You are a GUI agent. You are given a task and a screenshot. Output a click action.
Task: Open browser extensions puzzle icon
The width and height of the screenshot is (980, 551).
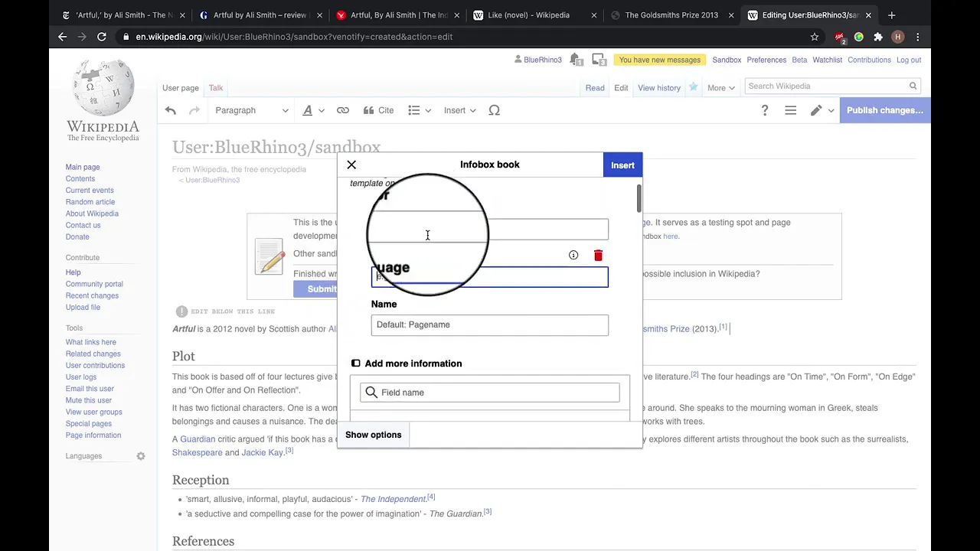point(878,37)
